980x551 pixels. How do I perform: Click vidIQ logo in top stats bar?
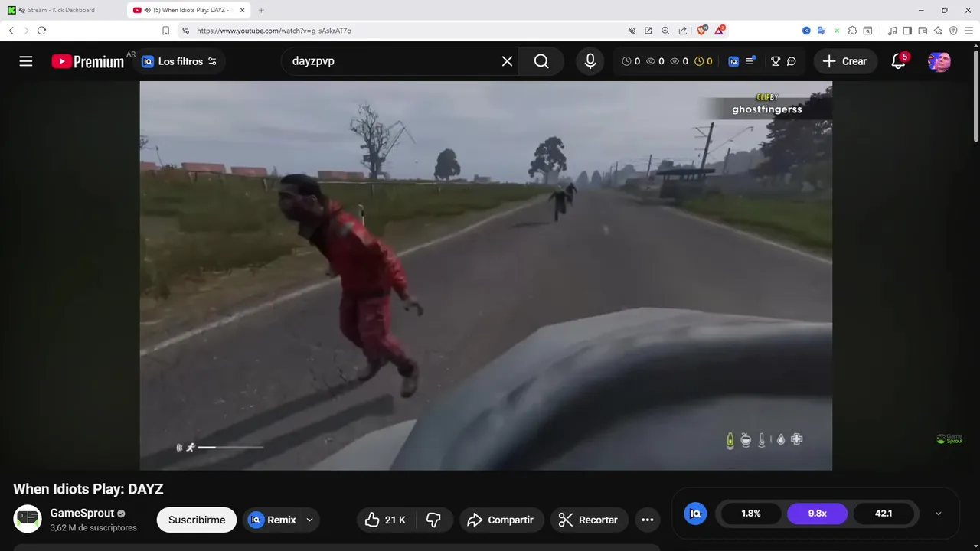click(733, 61)
